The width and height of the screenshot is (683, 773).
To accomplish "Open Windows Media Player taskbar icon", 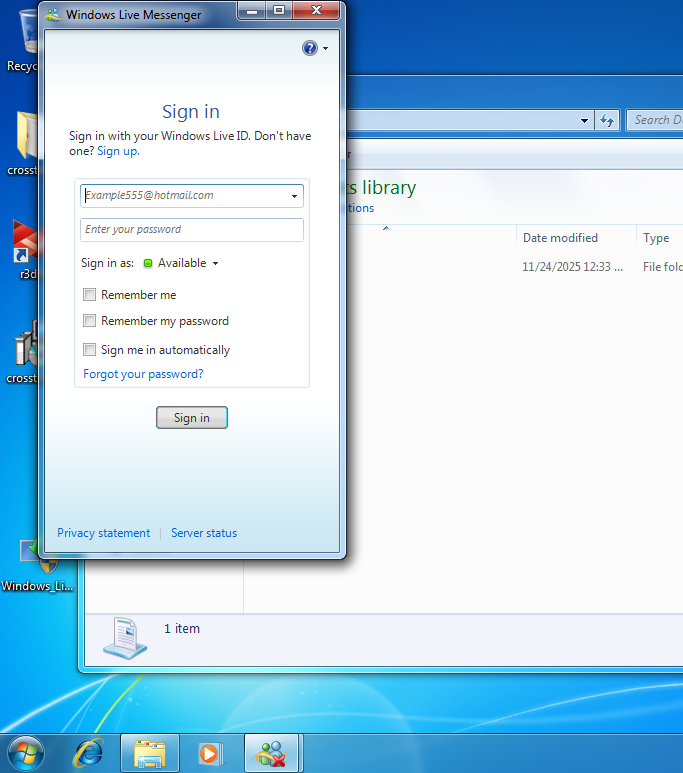I will pos(211,753).
